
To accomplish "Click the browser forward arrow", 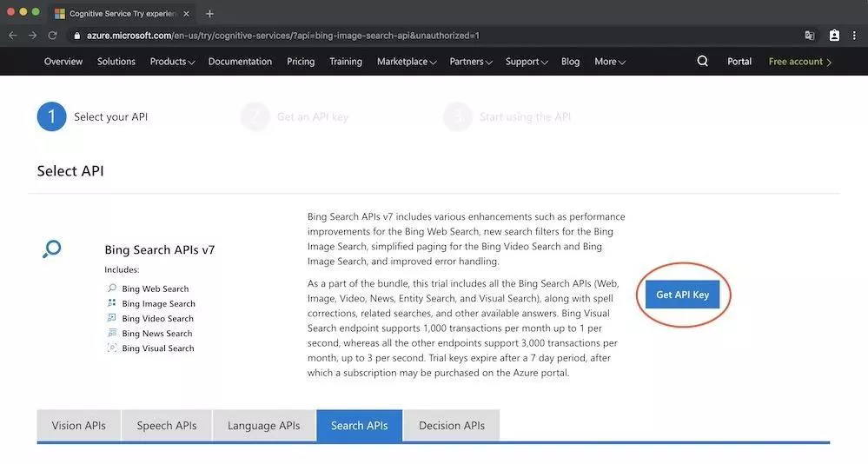I will pyautogui.click(x=33, y=36).
